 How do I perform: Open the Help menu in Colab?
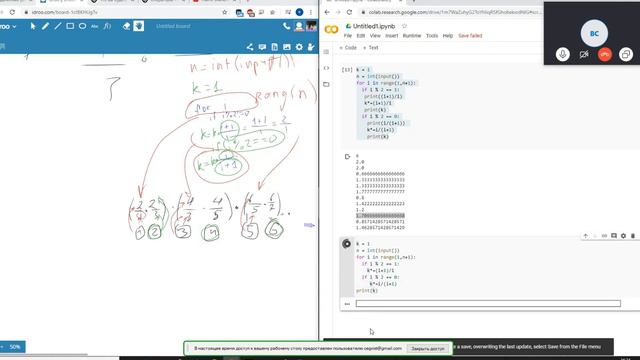[x=448, y=36]
